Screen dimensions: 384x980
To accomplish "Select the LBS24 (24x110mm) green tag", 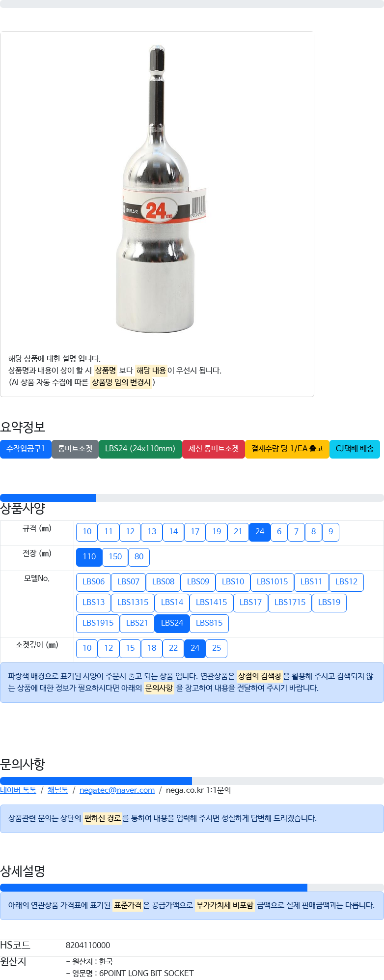I will [140, 449].
